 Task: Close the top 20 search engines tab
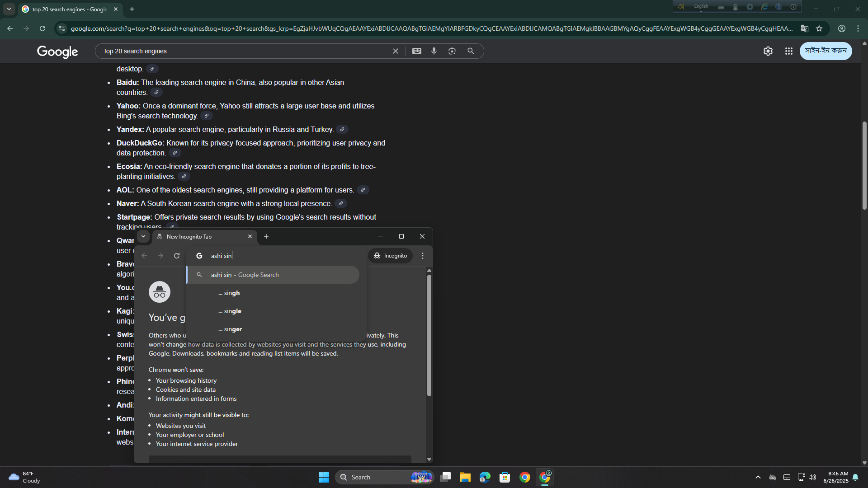[x=116, y=9]
